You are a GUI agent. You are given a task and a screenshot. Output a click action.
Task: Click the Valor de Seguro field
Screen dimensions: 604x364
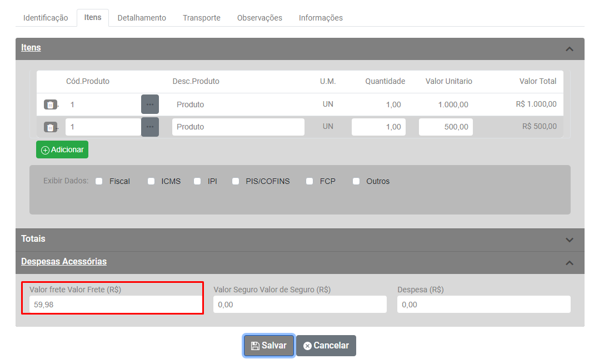[299, 305]
